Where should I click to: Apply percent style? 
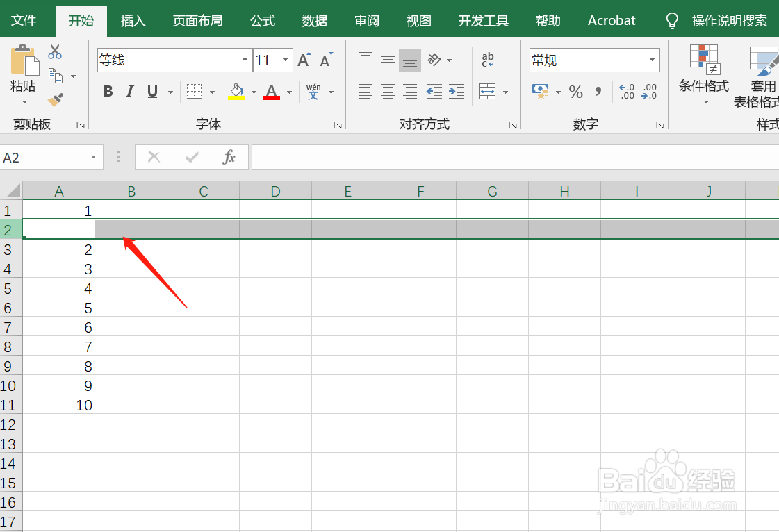click(x=576, y=92)
